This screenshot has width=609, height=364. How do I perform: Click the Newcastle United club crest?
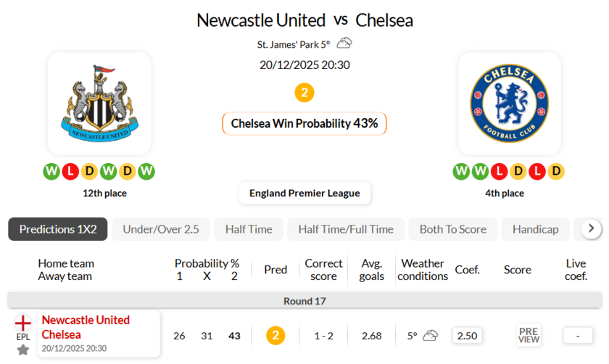click(99, 103)
